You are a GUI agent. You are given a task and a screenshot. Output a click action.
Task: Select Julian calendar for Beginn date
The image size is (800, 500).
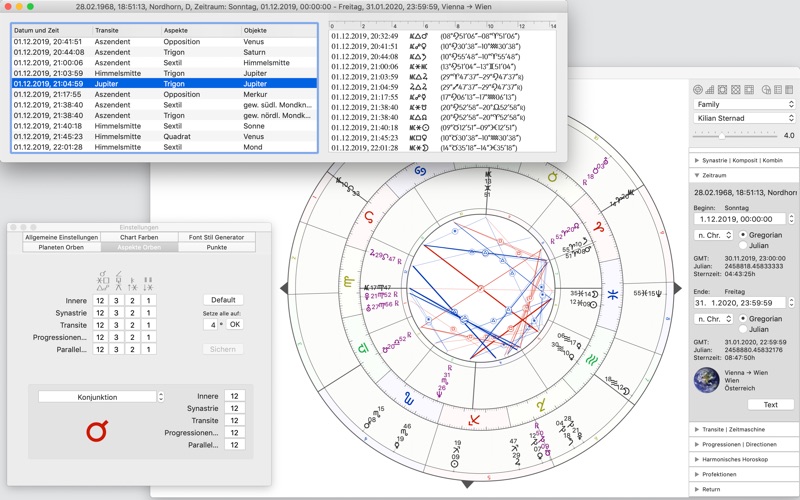click(744, 245)
